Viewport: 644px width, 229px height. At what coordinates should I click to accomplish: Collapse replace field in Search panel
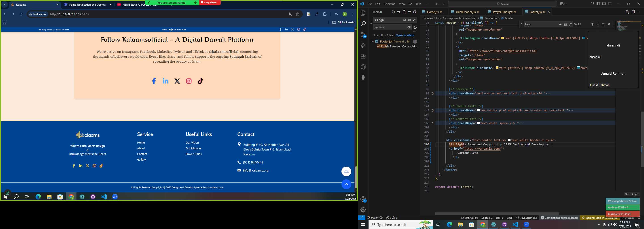point(371,23)
